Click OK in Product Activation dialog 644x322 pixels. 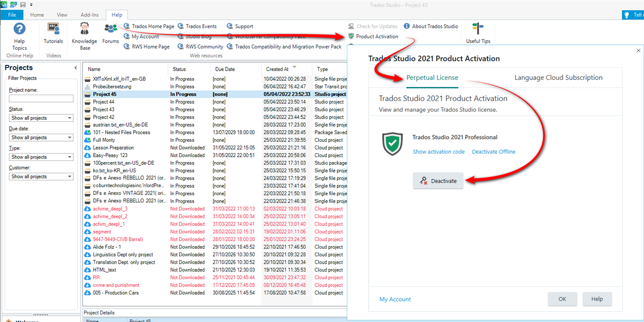562,299
